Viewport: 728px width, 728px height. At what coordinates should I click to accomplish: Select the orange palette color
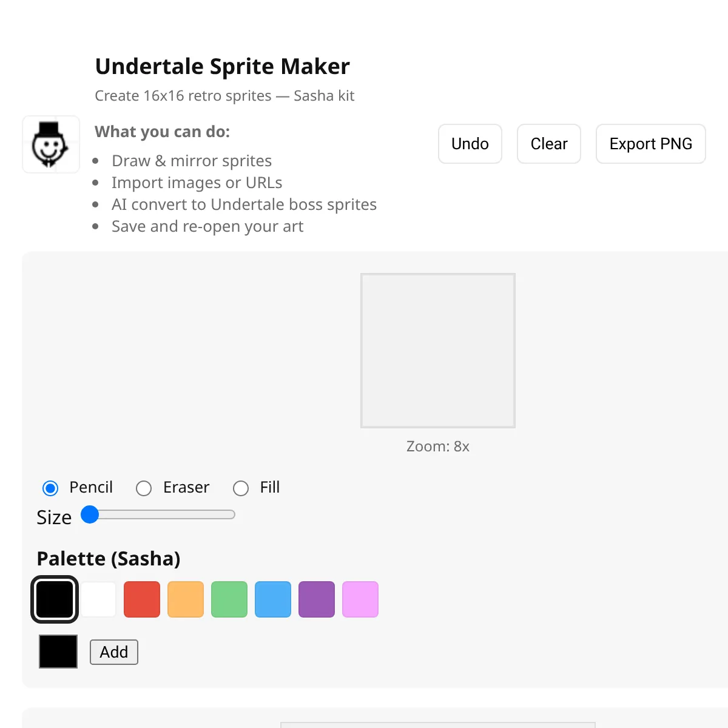click(186, 599)
